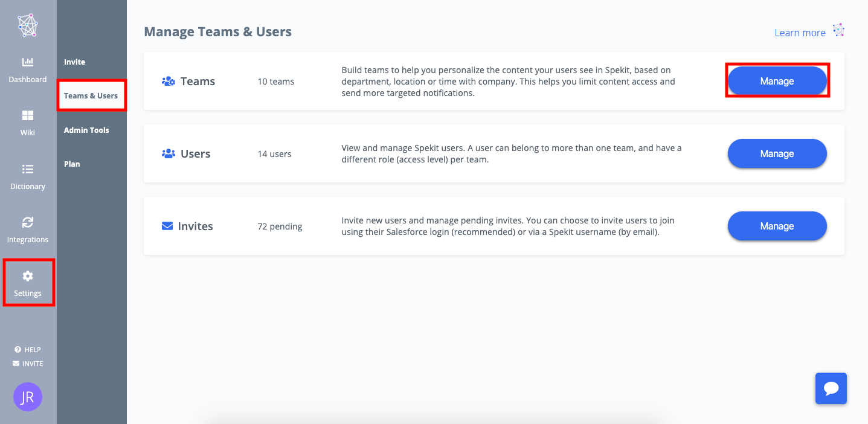Open the Integrations sync icon
The width and height of the screenshot is (868, 424).
[28, 222]
